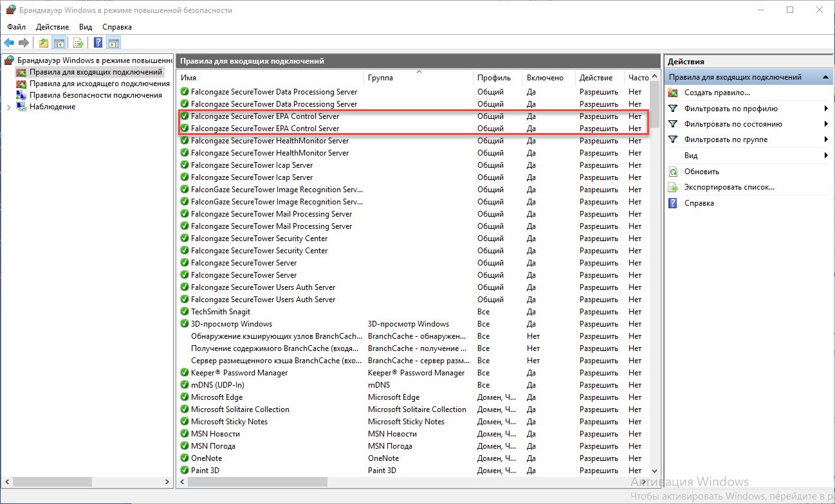Click Экспортировать список link in Actions

point(729,187)
